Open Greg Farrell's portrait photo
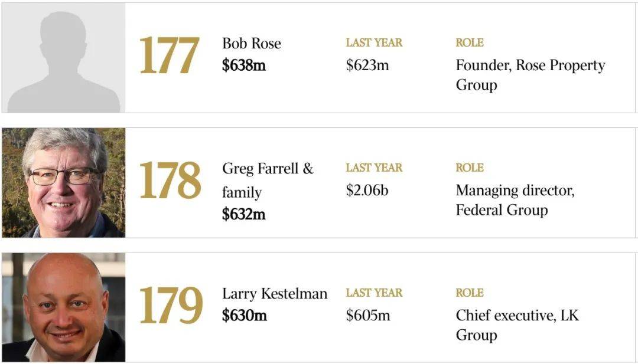The image size is (638, 364). [63, 183]
